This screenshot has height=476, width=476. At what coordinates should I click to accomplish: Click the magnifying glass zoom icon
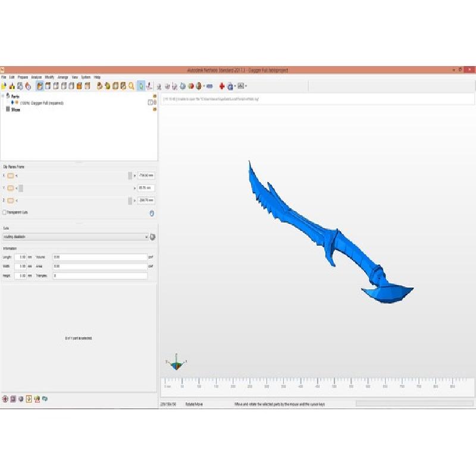click(x=131, y=86)
